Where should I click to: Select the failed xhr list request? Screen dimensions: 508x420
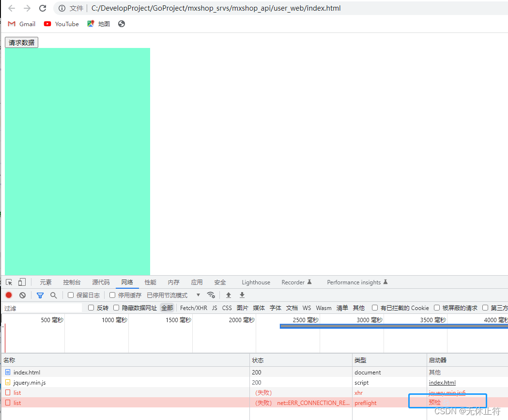[x=255, y=392]
